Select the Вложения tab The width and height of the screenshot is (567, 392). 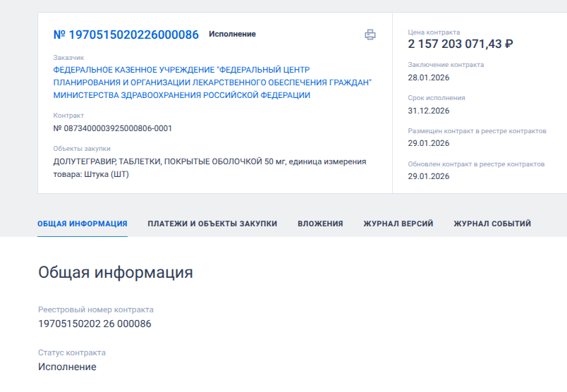pyautogui.click(x=320, y=223)
